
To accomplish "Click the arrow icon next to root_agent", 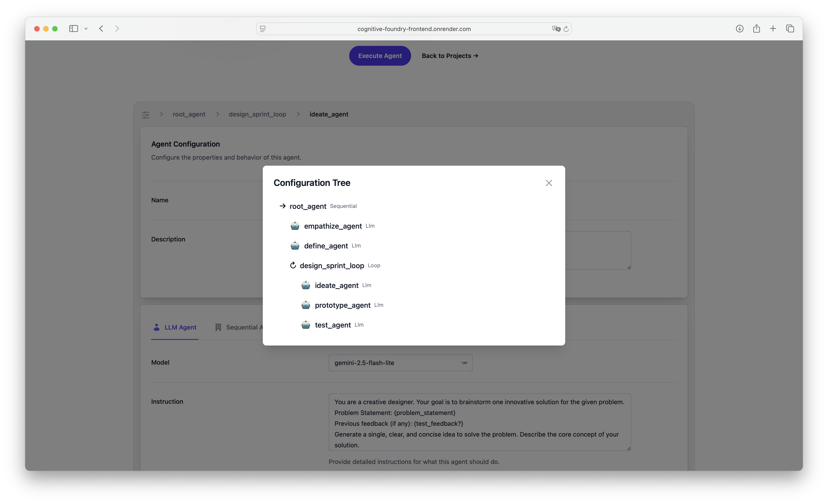I will [282, 206].
